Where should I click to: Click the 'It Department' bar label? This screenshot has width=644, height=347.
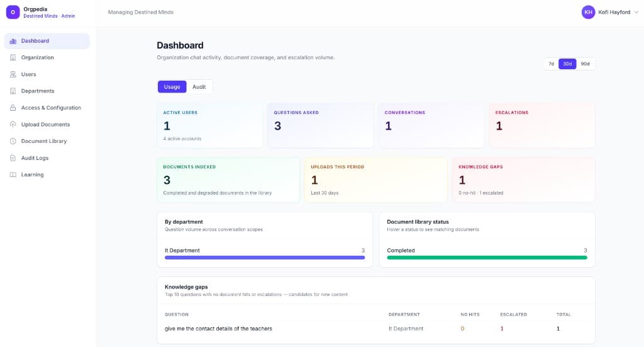tap(182, 251)
